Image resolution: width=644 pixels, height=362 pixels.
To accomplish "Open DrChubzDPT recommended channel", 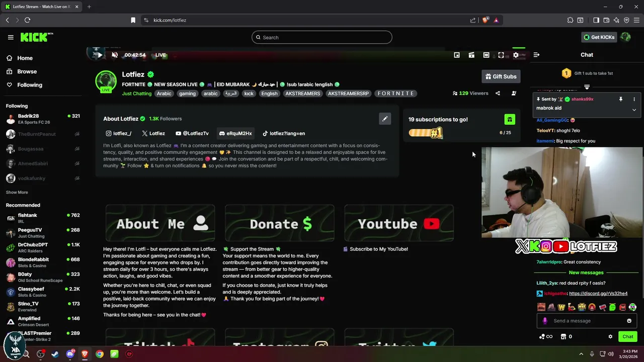I will (x=43, y=248).
